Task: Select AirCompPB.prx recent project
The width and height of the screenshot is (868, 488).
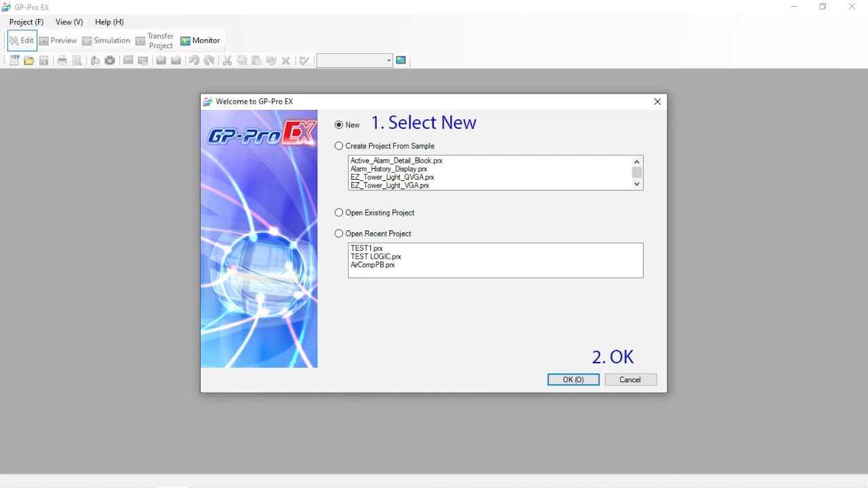Action: [373, 265]
